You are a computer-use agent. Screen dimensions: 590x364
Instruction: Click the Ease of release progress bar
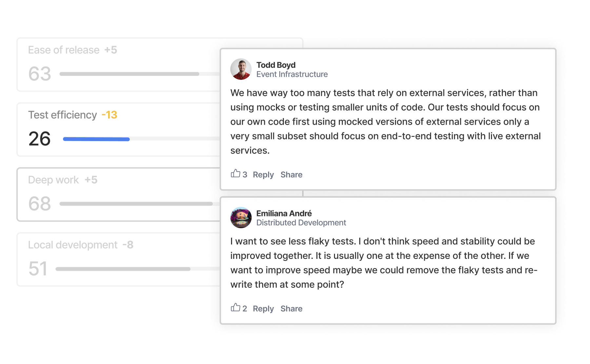pyautogui.click(x=129, y=74)
